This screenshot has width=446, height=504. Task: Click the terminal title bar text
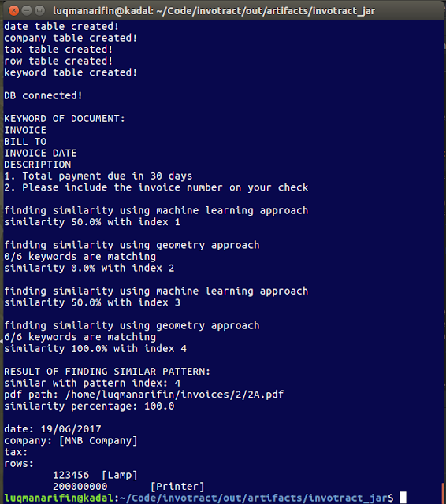(x=214, y=11)
